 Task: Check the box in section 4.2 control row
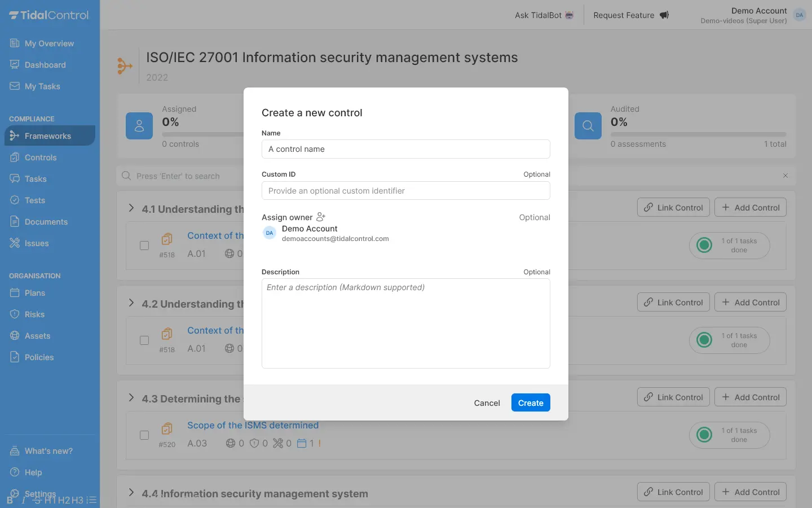tap(144, 340)
